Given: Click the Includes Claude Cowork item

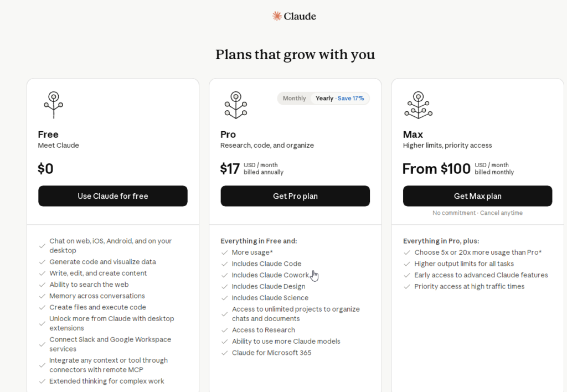Looking at the screenshot, I should point(270,275).
